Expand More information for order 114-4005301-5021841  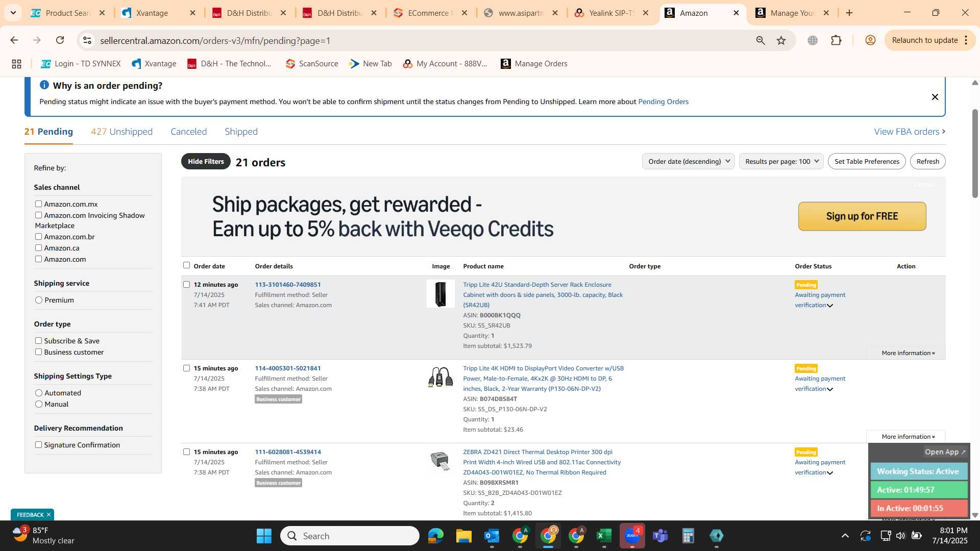point(908,437)
